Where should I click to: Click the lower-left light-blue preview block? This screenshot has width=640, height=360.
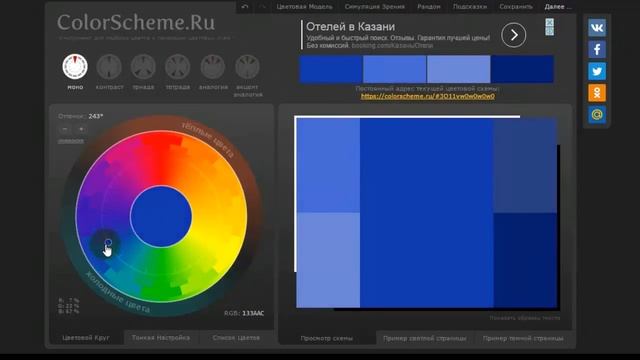328,260
